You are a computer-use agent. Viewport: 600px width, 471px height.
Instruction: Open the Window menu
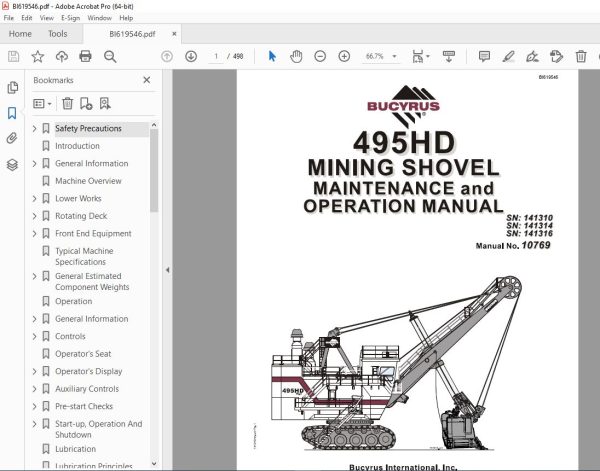pos(99,18)
